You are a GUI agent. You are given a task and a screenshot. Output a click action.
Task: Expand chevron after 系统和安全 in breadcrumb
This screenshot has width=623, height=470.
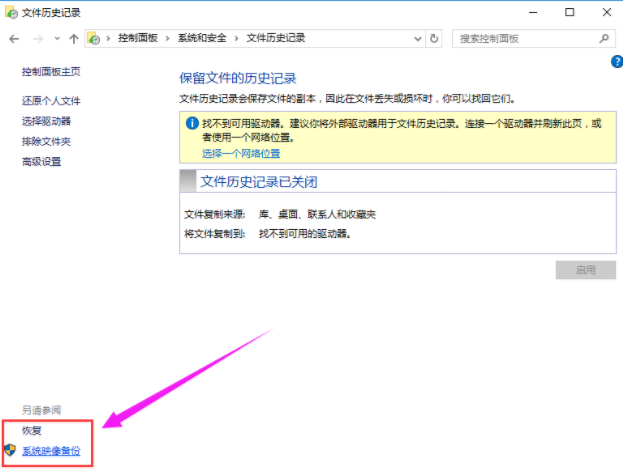tap(237, 38)
